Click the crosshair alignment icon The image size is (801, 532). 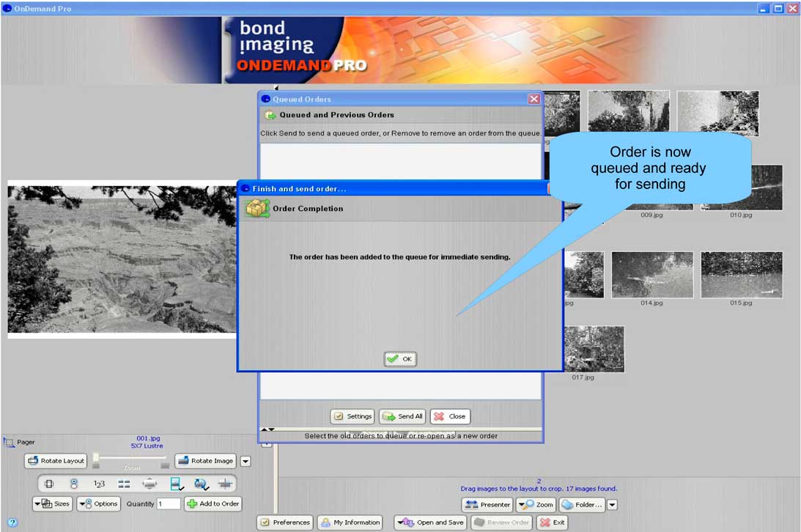[x=225, y=484]
